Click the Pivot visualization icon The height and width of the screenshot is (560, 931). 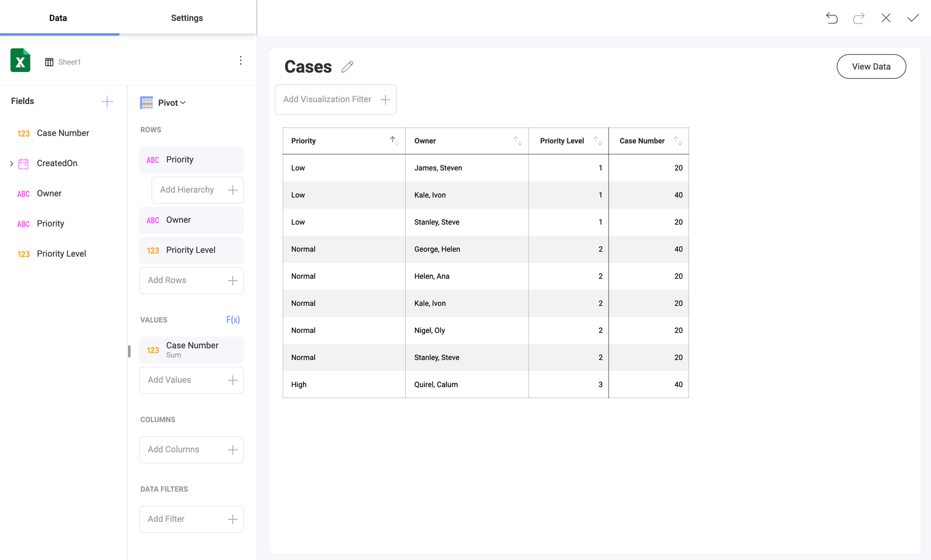(147, 103)
